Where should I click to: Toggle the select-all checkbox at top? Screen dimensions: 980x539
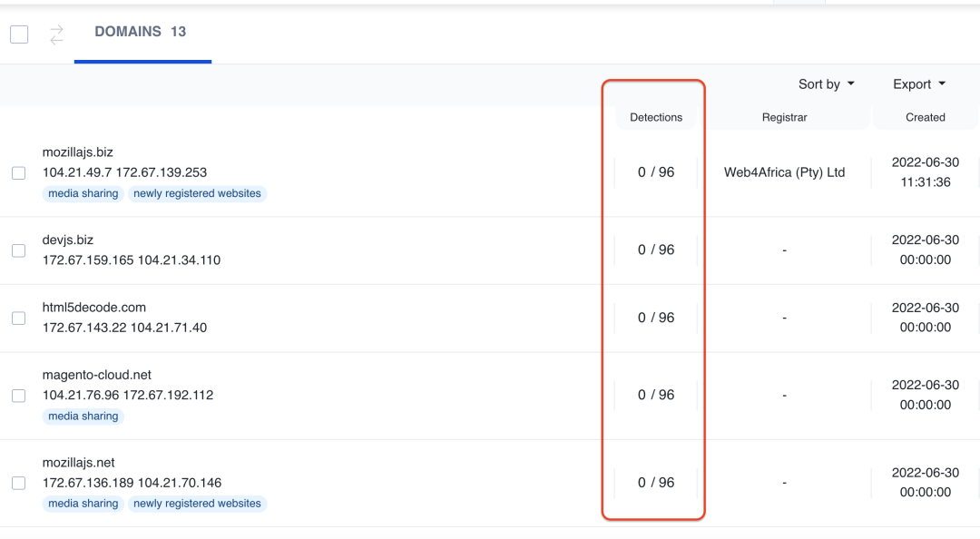point(19,34)
